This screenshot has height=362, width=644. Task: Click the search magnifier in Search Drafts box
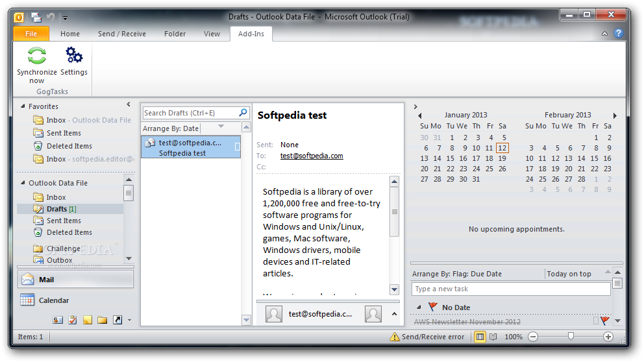tap(243, 112)
